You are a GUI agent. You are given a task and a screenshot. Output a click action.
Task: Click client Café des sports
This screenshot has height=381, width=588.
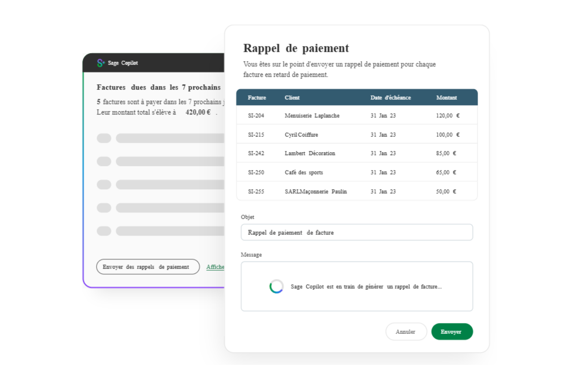[x=304, y=172]
